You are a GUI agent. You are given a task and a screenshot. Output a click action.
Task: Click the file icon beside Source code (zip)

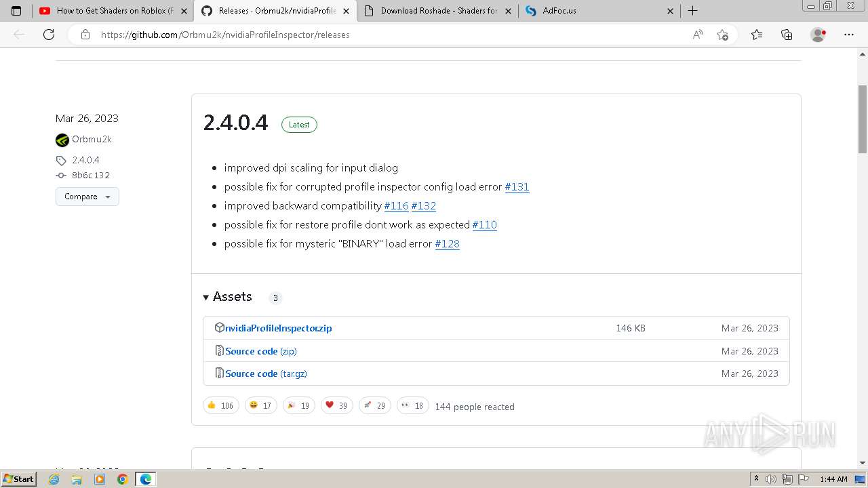click(219, 350)
